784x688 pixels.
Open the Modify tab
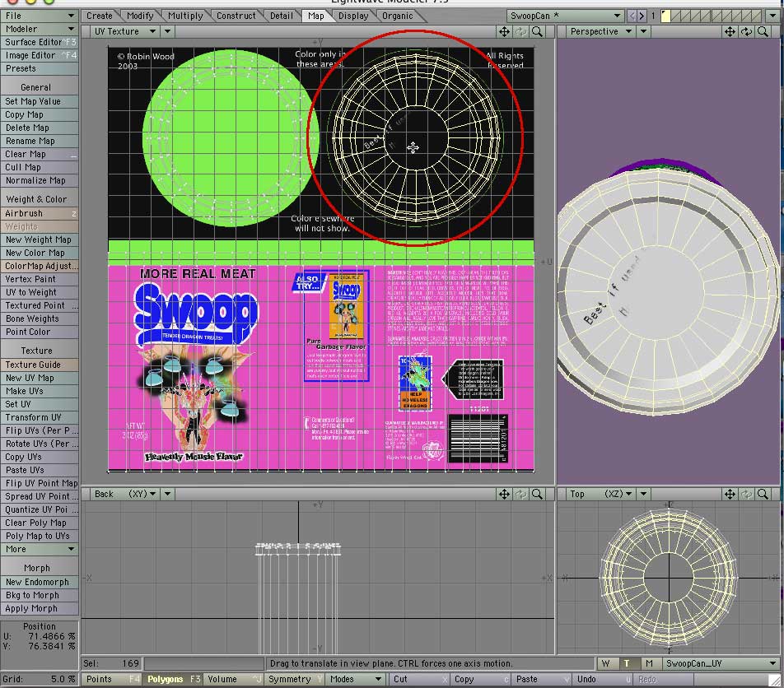point(140,16)
